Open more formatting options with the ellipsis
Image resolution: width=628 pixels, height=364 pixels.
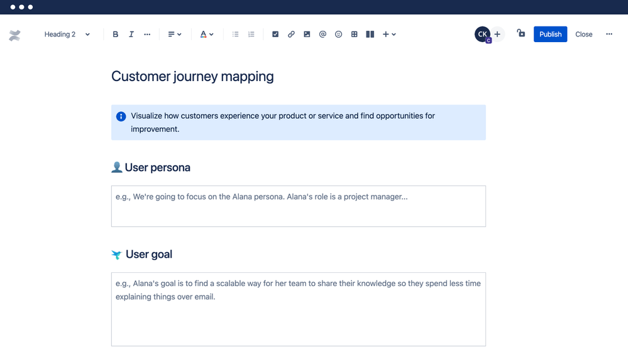click(146, 34)
